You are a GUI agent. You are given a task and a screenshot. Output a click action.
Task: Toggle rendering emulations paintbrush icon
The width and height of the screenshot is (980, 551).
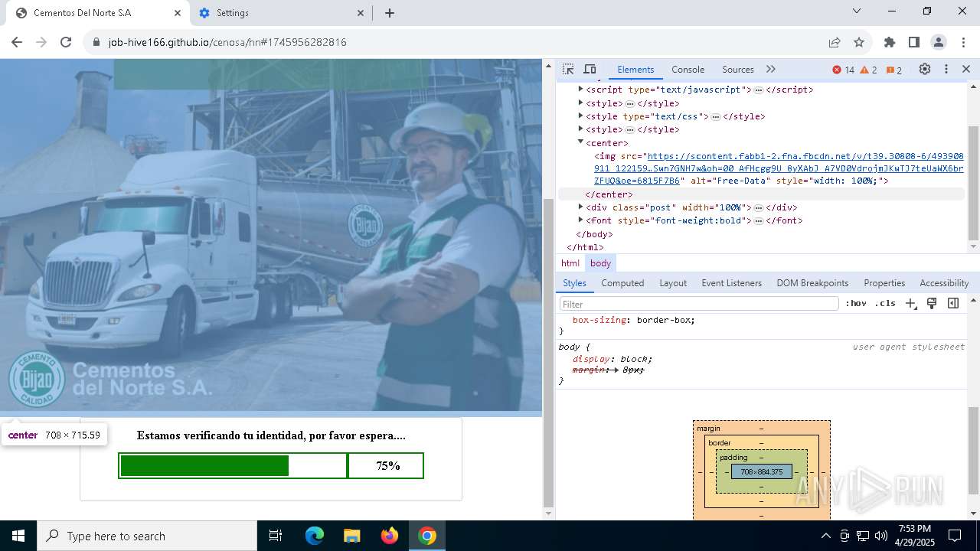tap(932, 303)
